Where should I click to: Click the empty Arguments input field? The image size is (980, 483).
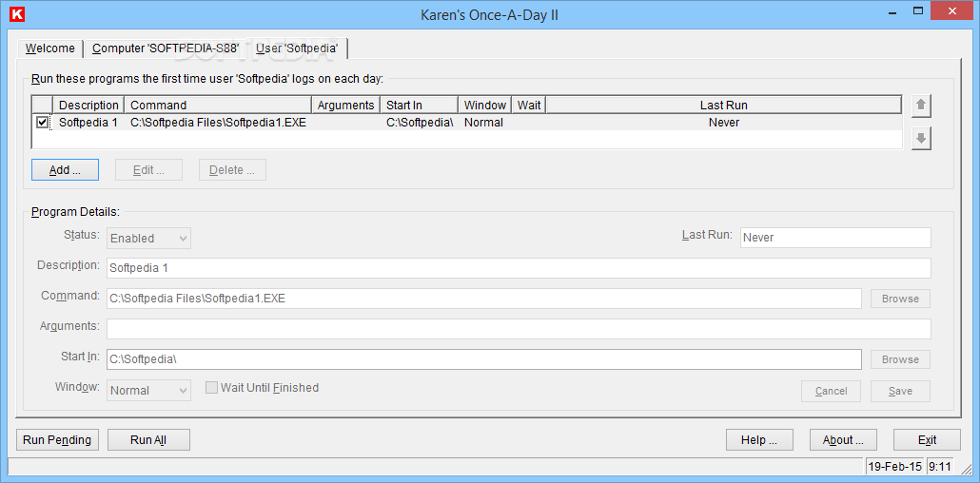tap(519, 329)
